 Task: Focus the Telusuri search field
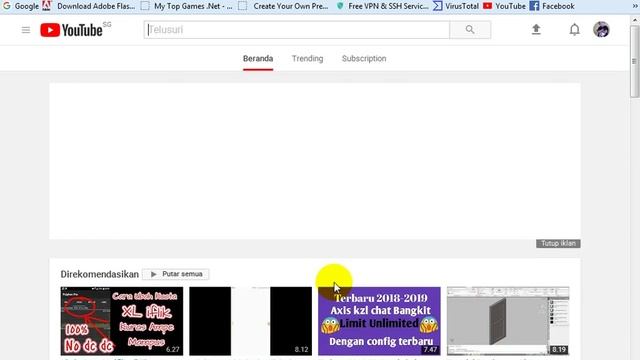point(297,30)
